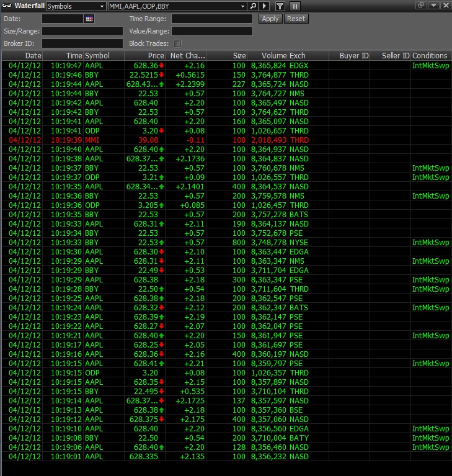Click net change +0.5615
This screenshot has width=452, height=476.
pos(190,75)
